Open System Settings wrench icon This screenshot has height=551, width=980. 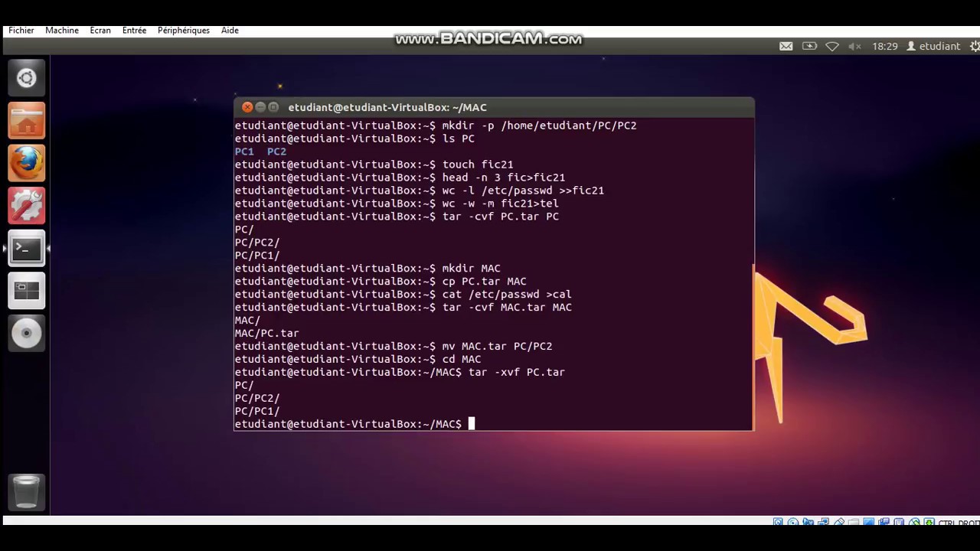27,206
